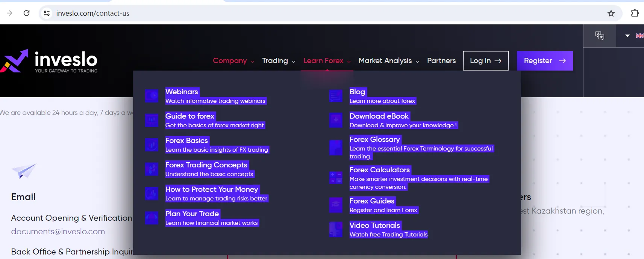The height and width of the screenshot is (259, 644).
Task: Click the UK flag language icon
Action: point(639,36)
